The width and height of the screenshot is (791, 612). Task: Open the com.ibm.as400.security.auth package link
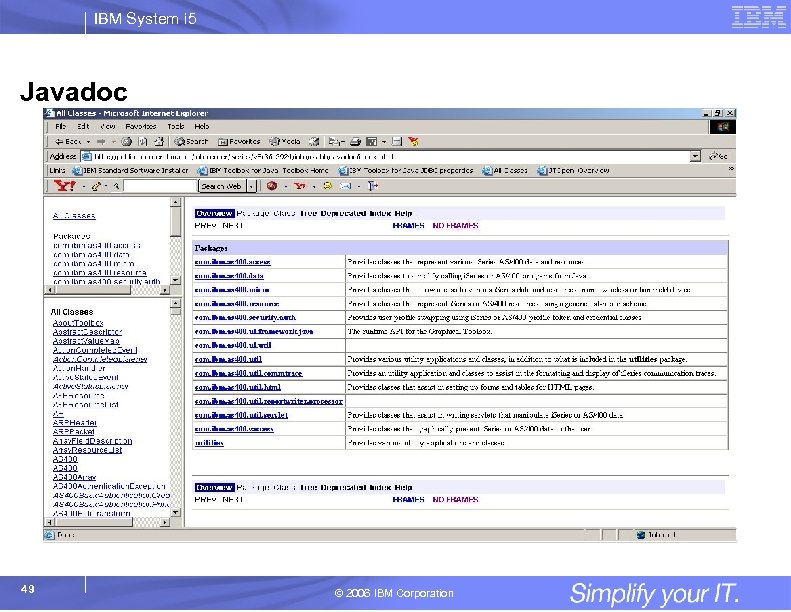[245, 317]
